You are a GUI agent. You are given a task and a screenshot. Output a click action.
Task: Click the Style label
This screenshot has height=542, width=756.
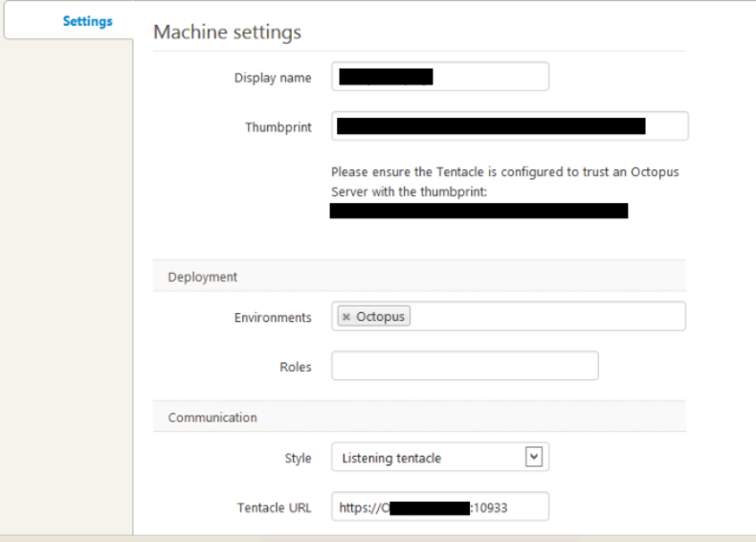pos(298,458)
